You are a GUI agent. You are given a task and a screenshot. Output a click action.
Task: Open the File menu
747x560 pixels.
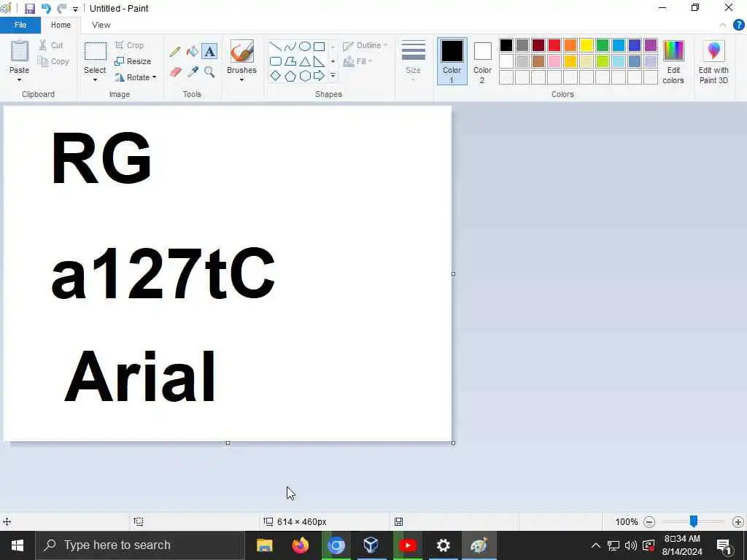coord(20,26)
